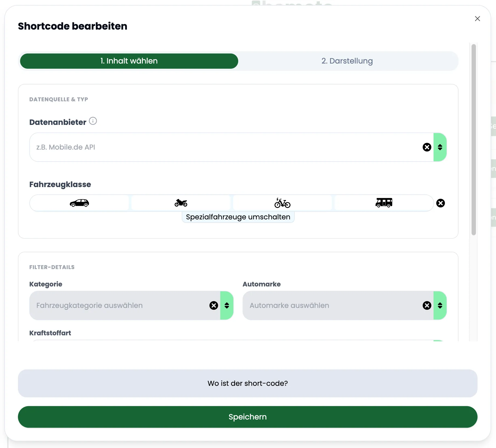Switch to the 2. Darstellung tab

(347, 61)
